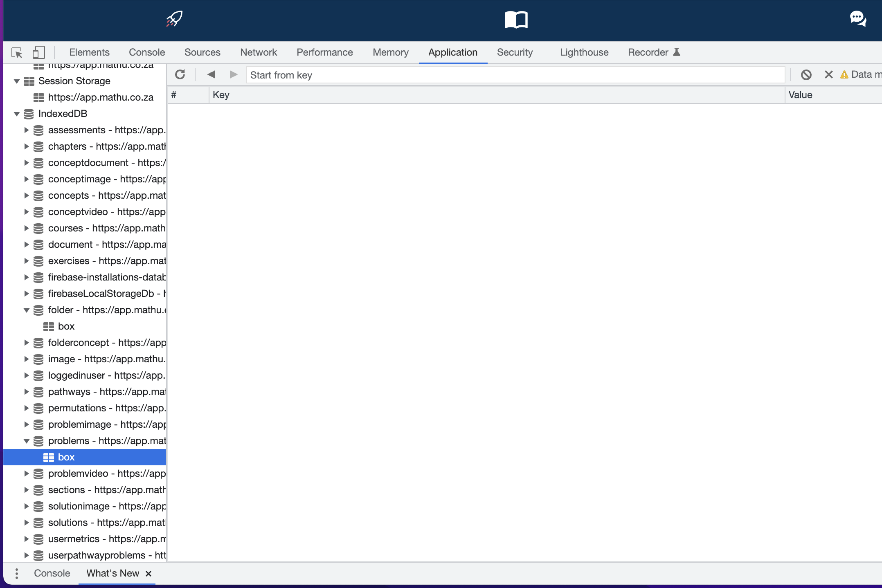The image size is (882, 588).
Task: Close the What's New drawer tab
Action: (x=148, y=573)
